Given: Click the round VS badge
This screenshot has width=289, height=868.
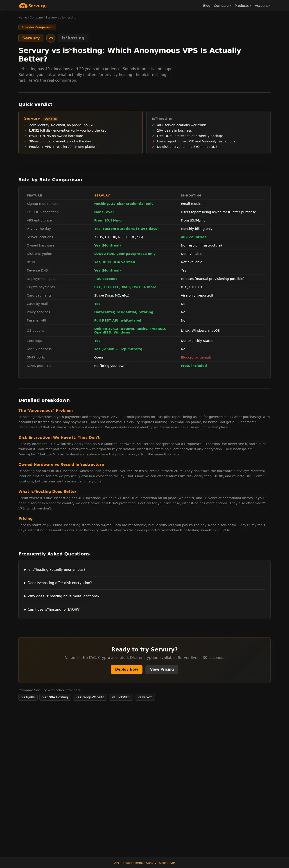Looking at the screenshot, I should click(50, 38).
